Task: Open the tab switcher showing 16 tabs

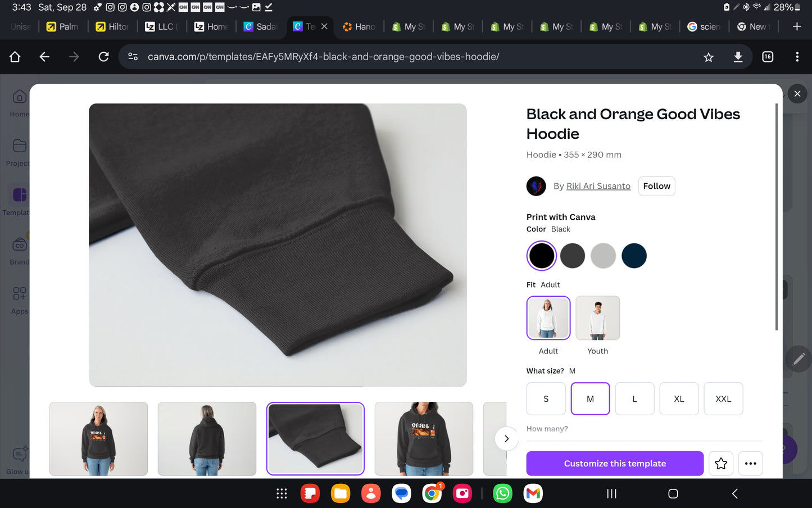Action: pos(768,57)
